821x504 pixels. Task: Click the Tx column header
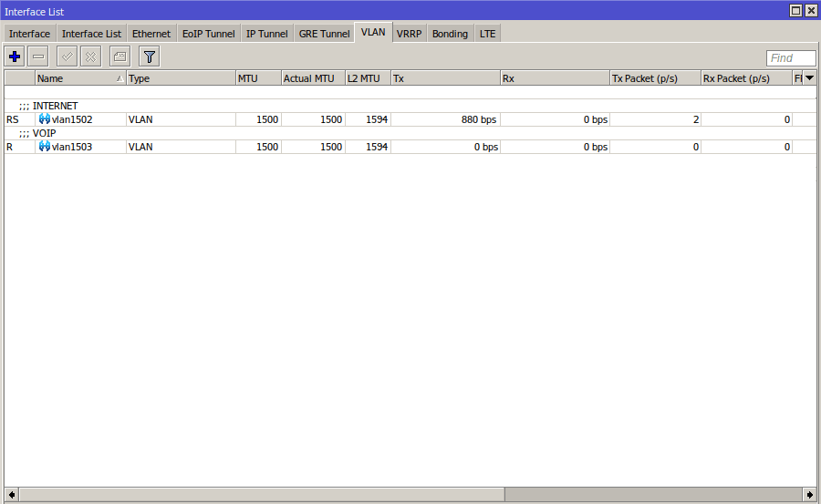tap(445, 78)
